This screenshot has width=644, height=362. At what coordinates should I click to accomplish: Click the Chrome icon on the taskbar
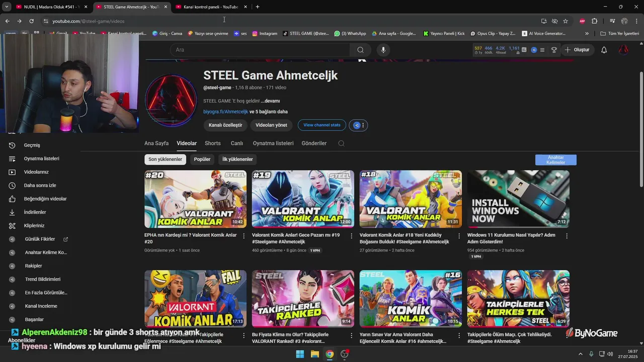pyautogui.click(x=329, y=354)
